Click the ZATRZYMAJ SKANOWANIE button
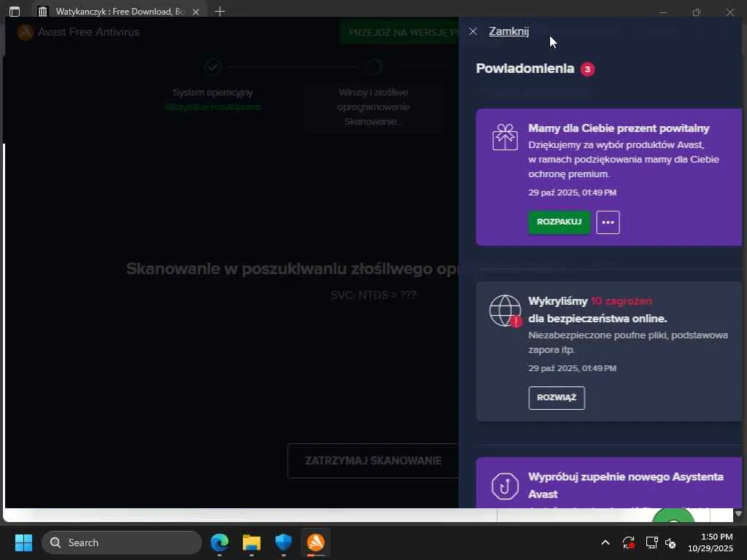Viewport: 747px width, 560px height. [373, 461]
